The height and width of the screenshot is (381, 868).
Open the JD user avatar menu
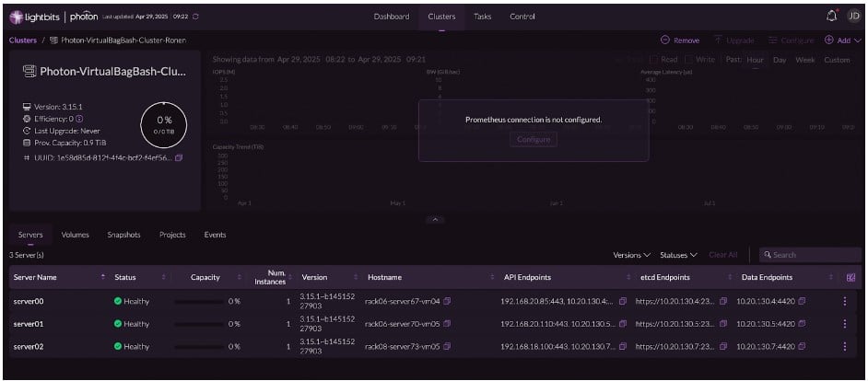coord(853,16)
